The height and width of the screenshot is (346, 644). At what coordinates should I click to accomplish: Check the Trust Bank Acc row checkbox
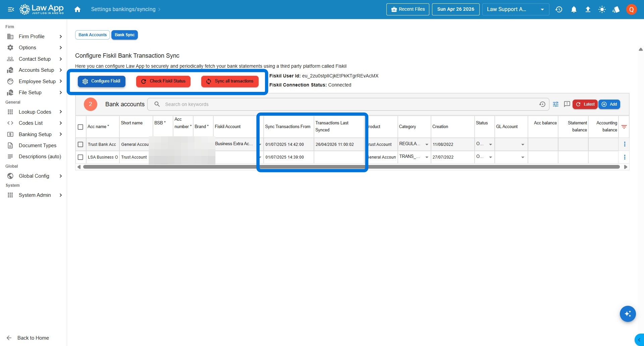pyautogui.click(x=80, y=145)
